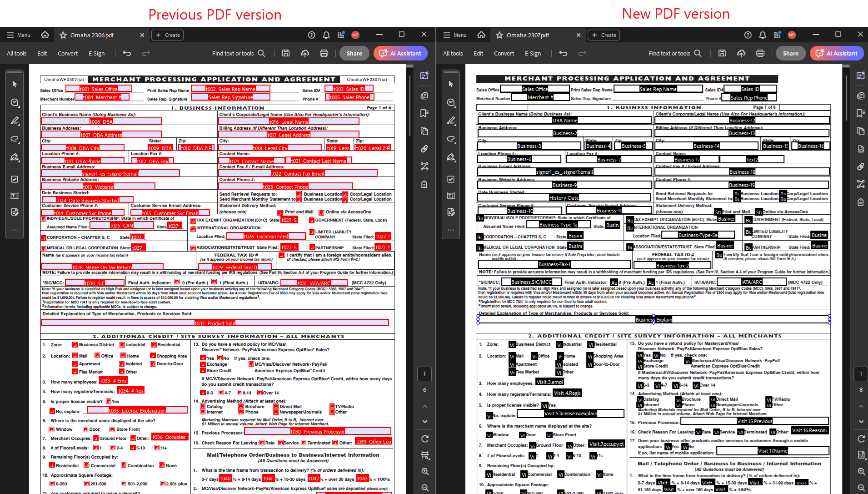Open notifications bell in the left window

[326, 35]
